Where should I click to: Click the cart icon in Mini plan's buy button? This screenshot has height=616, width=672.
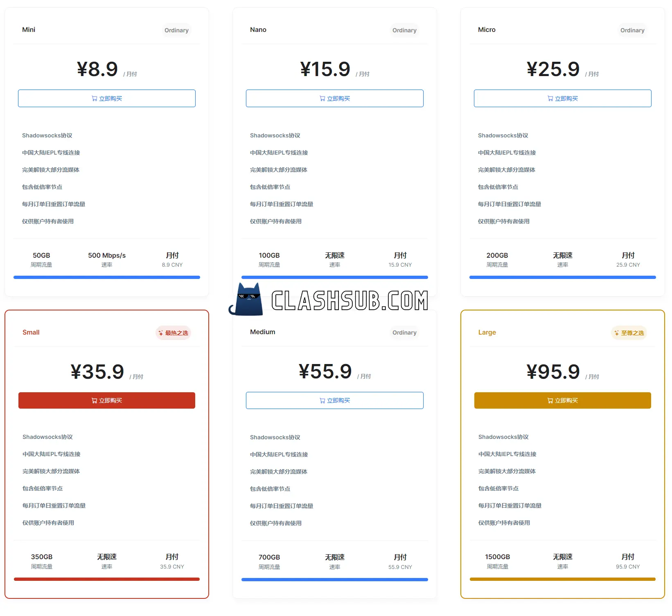(95, 99)
